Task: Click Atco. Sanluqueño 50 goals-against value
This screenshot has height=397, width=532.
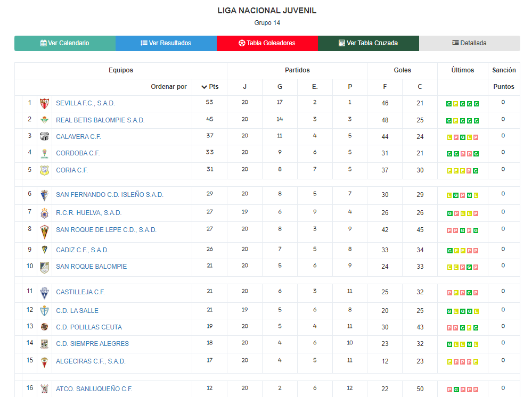Action: 420,389
